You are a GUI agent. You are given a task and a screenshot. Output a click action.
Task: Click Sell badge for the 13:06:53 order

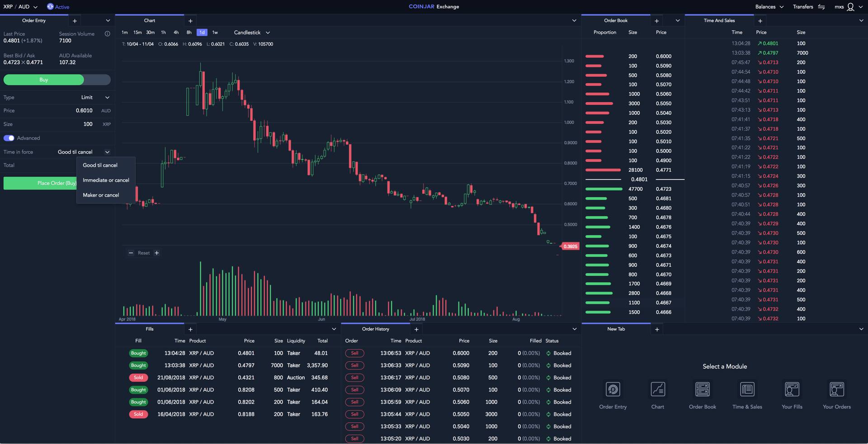(x=355, y=354)
